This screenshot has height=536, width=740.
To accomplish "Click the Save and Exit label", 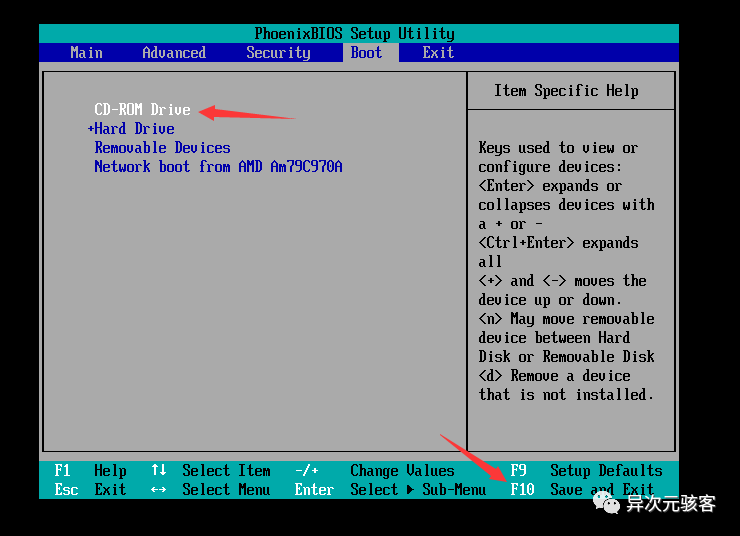I will [x=602, y=489].
